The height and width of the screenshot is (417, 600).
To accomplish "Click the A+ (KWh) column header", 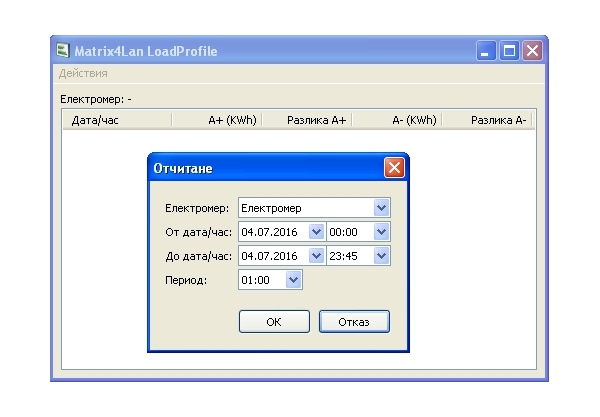I will coord(217,120).
